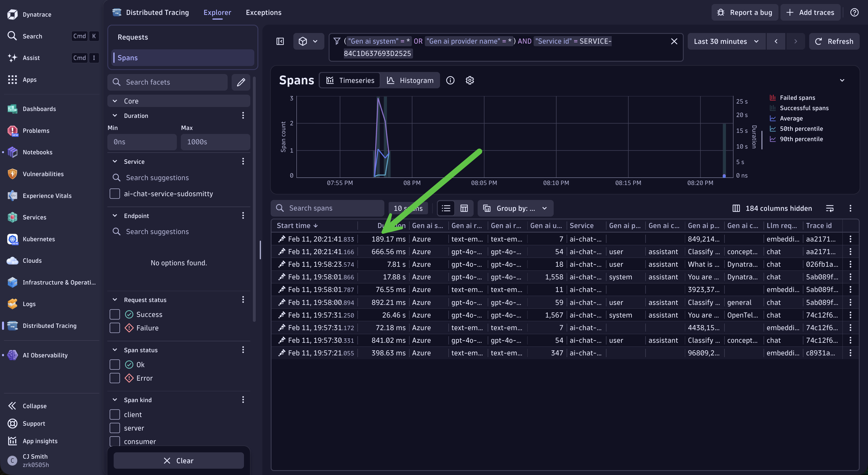Open chart settings gear icon
Image resolution: width=868 pixels, height=475 pixels.
point(470,80)
